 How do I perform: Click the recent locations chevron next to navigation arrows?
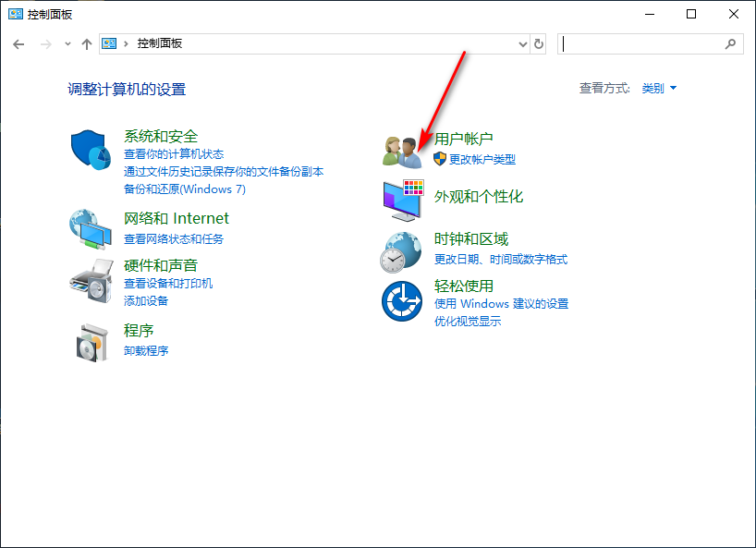tap(67, 43)
